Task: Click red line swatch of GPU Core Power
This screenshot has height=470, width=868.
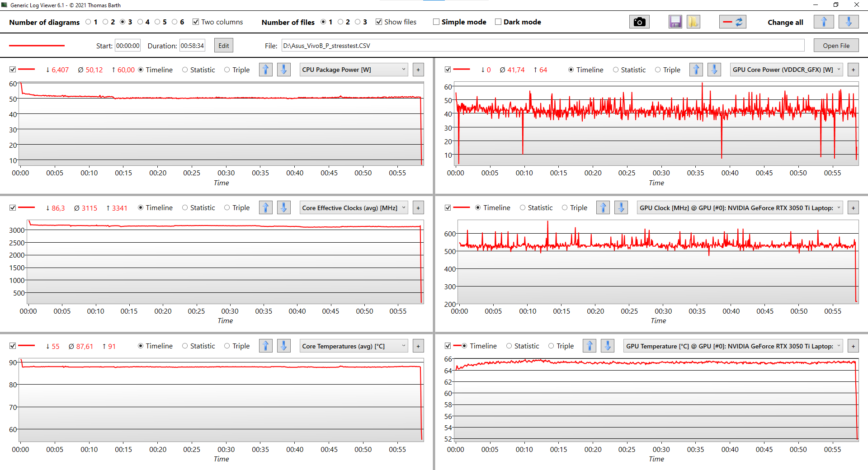Action: (x=462, y=70)
